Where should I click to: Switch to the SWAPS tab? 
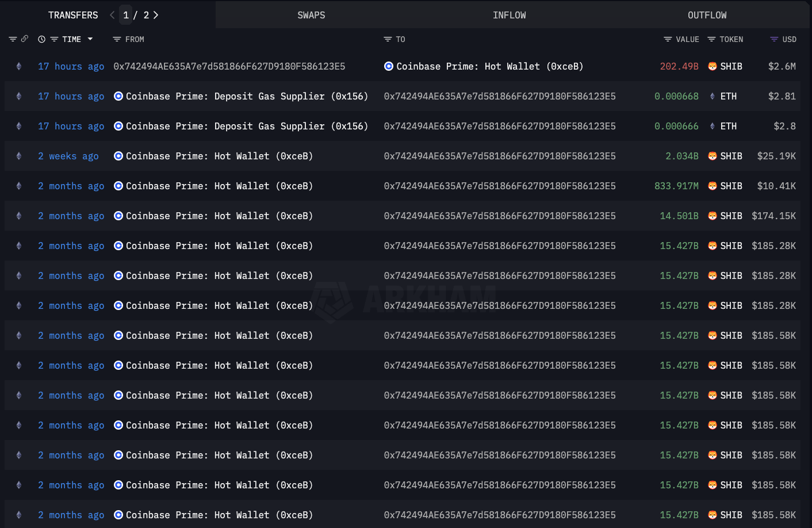tap(311, 15)
